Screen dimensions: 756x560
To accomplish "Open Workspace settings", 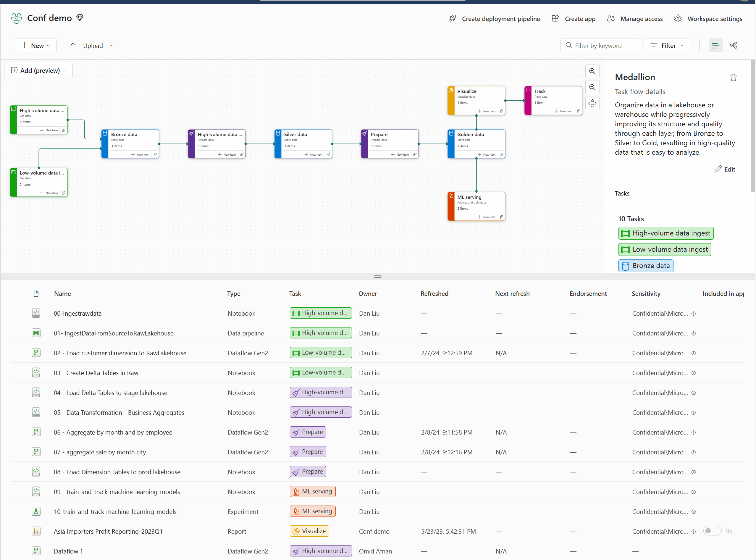I will pos(708,19).
